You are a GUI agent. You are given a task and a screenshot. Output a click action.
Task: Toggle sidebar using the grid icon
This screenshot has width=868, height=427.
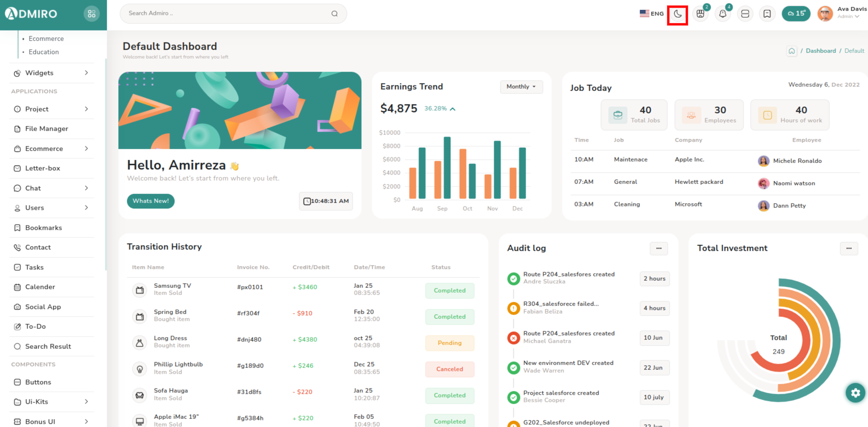coord(92,14)
